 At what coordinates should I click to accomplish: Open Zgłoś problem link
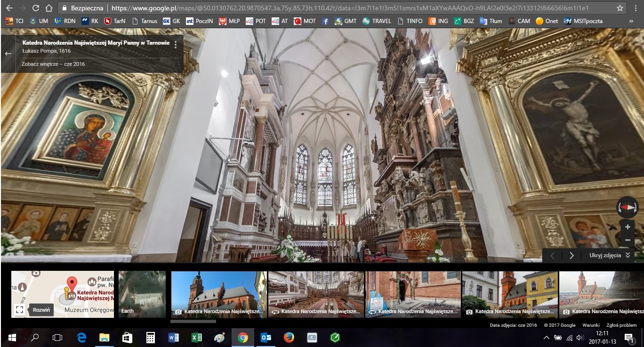pos(621,325)
